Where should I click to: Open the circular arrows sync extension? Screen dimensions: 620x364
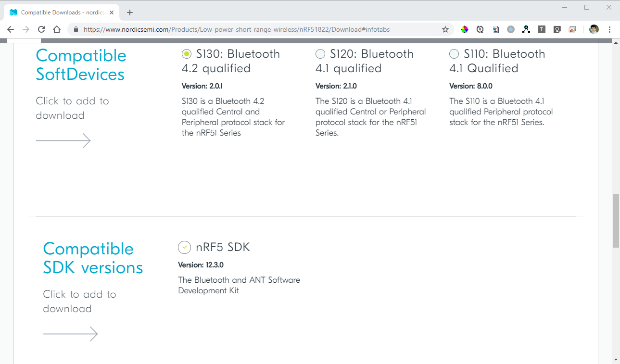point(480,29)
